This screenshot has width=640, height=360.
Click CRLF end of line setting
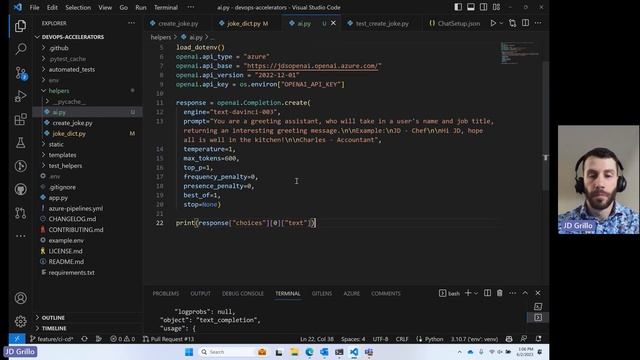(402, 339)
